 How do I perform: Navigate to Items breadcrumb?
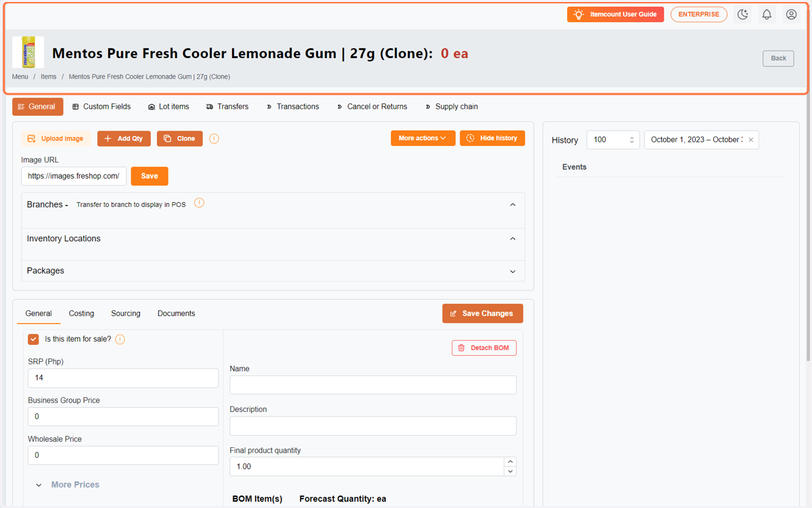point(49,77)
